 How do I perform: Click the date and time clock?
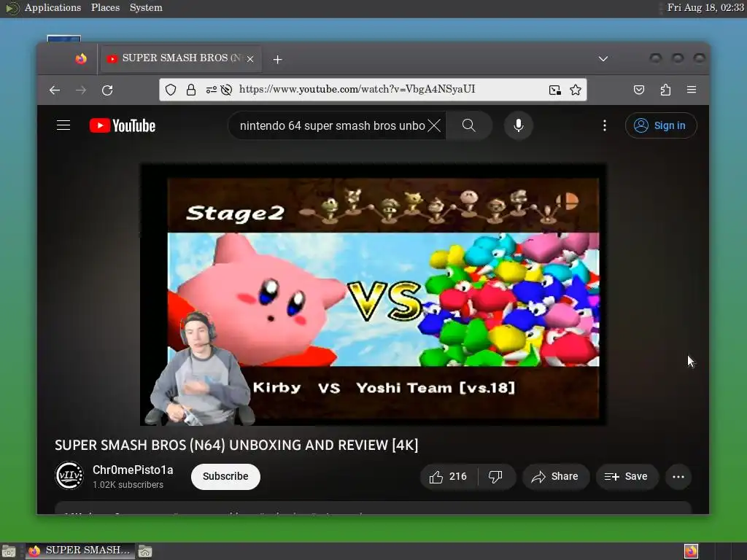click(705, 7)
